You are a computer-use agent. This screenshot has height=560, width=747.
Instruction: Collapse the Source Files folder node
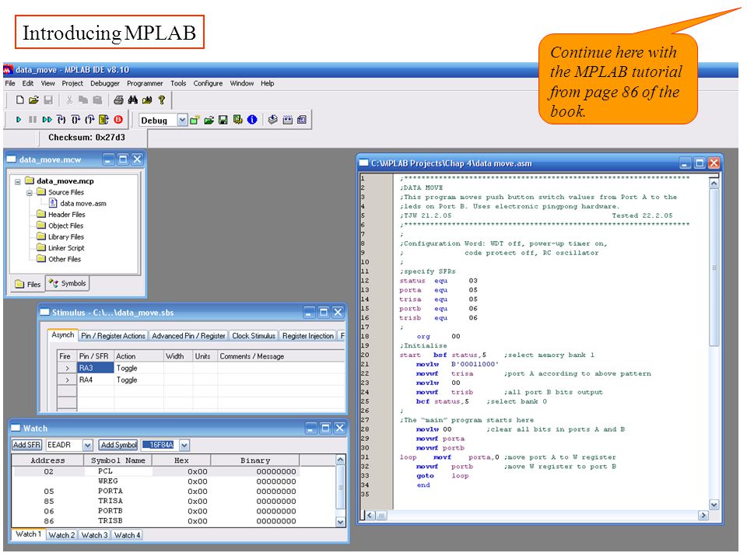tap(30, 192)
